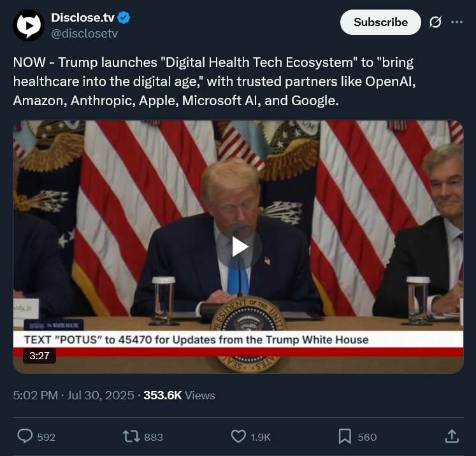
Task: View the 353.6K Views analytics
Action: pos(179,395)
